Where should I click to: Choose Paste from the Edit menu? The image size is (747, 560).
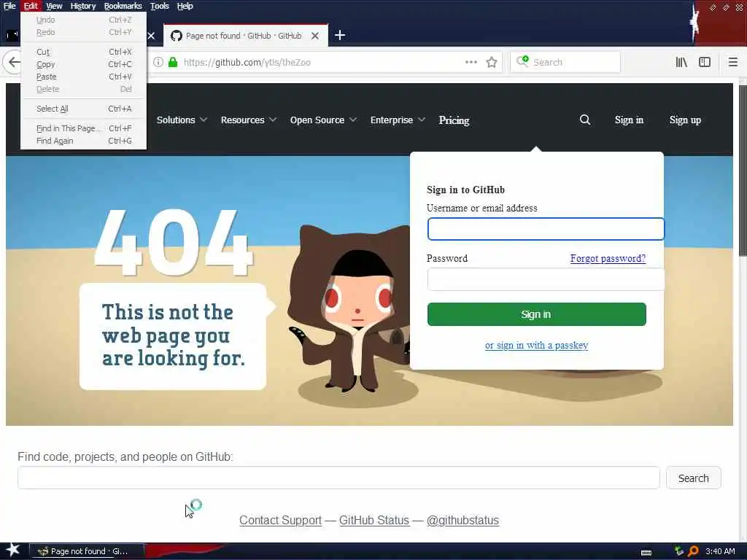(x=83, y=77)
